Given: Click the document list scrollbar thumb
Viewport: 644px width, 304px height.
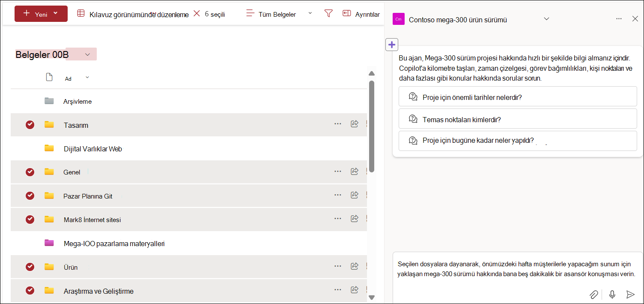Looking at the screenshot, I should pos(372,126).
